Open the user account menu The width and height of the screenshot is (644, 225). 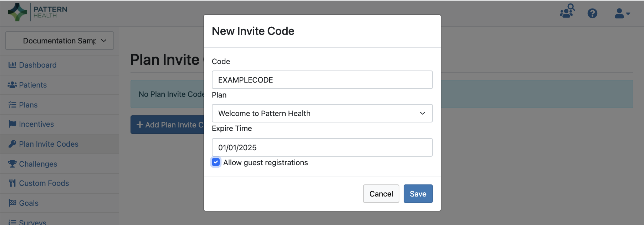tap(622, 14)
